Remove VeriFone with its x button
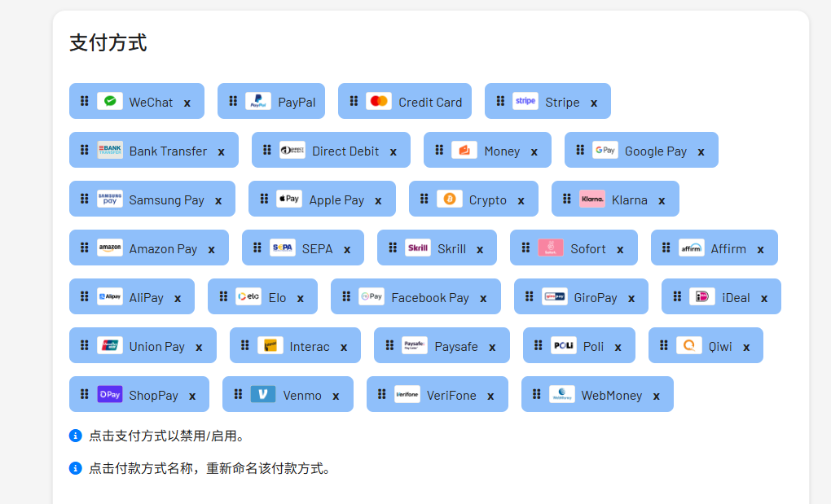Viewport: 831px width, 504px height. pyautogui.click(x=490, y=396)
